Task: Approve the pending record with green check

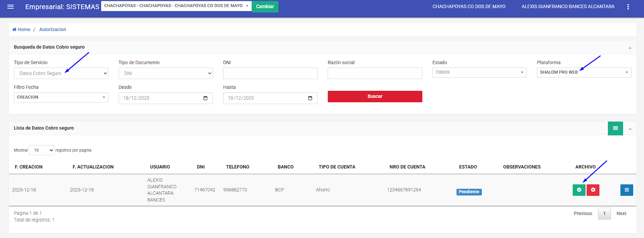Action: click(x=579, y=190)
